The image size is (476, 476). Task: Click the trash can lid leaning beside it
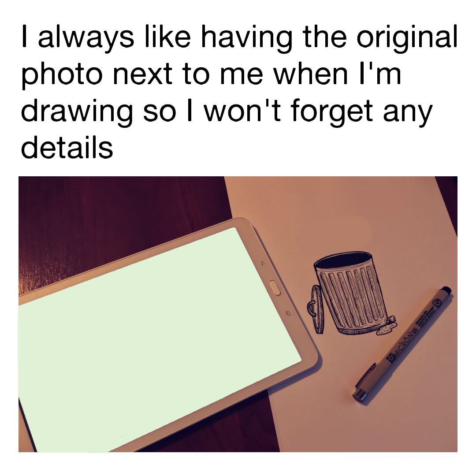point(316,309)
